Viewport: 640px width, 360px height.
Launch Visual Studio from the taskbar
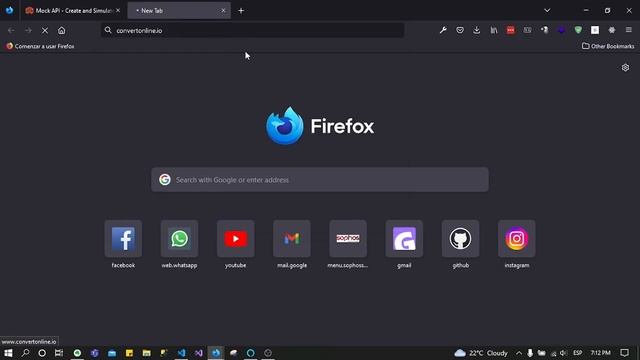(199, 353)
